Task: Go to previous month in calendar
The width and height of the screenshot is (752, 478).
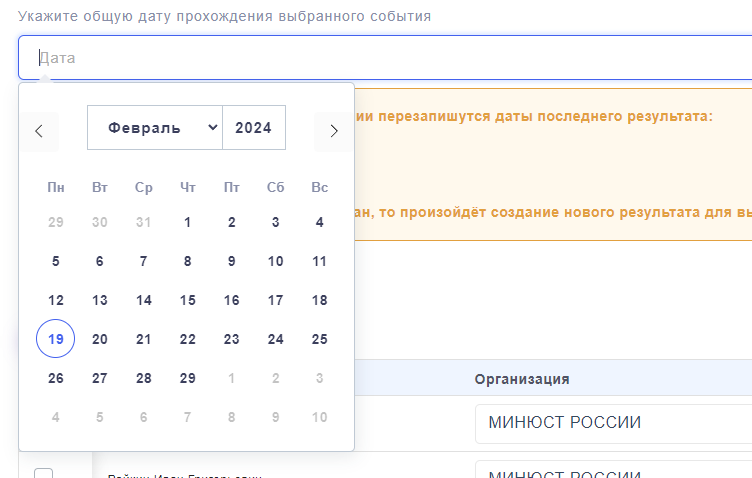Action: [x=39, y=130]
